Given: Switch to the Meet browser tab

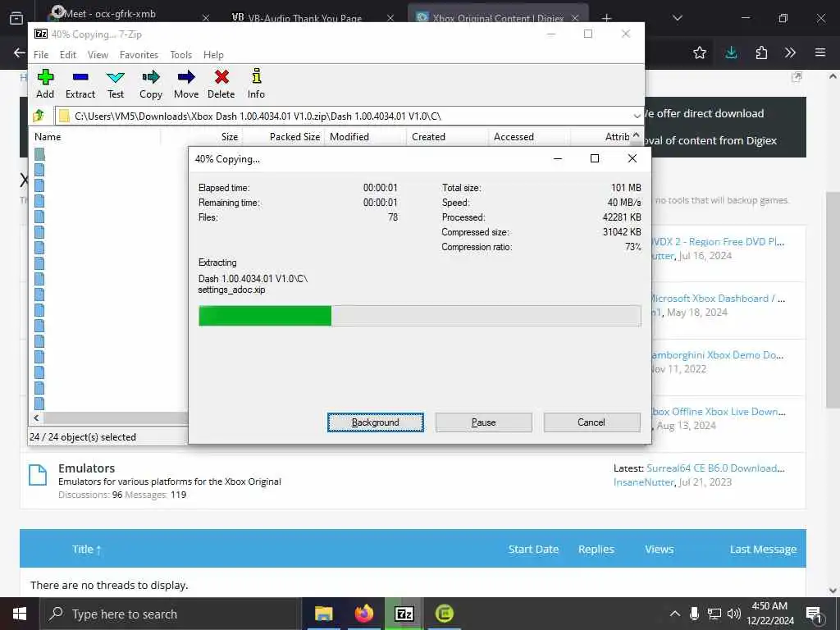Looking at the screenshot, I should click(x=123, y=15).
